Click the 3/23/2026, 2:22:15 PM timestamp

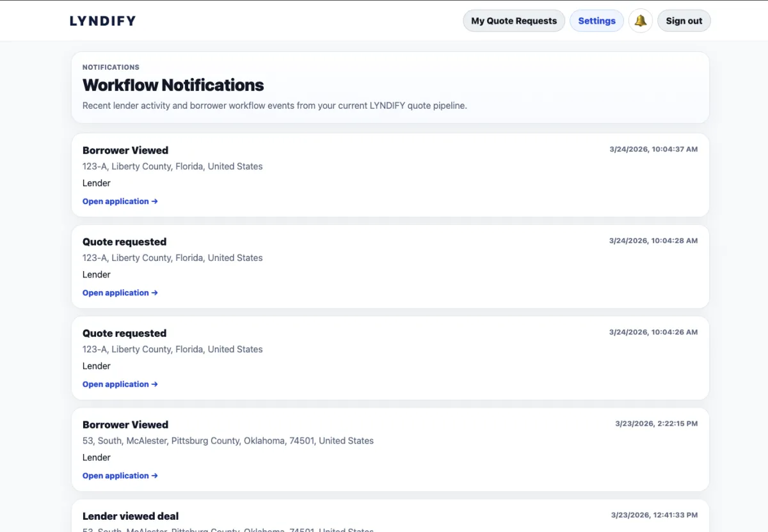pyautogui.click(x=656, y=424)
